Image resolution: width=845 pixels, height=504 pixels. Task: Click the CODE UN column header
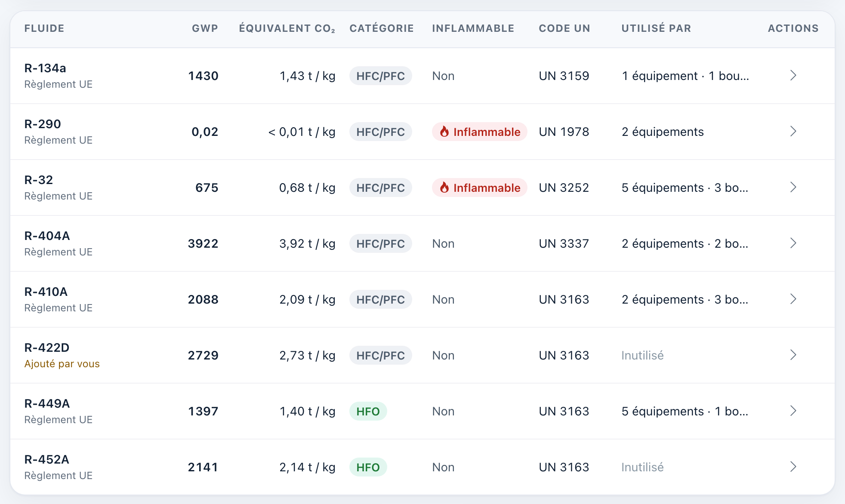coord(564,28)
